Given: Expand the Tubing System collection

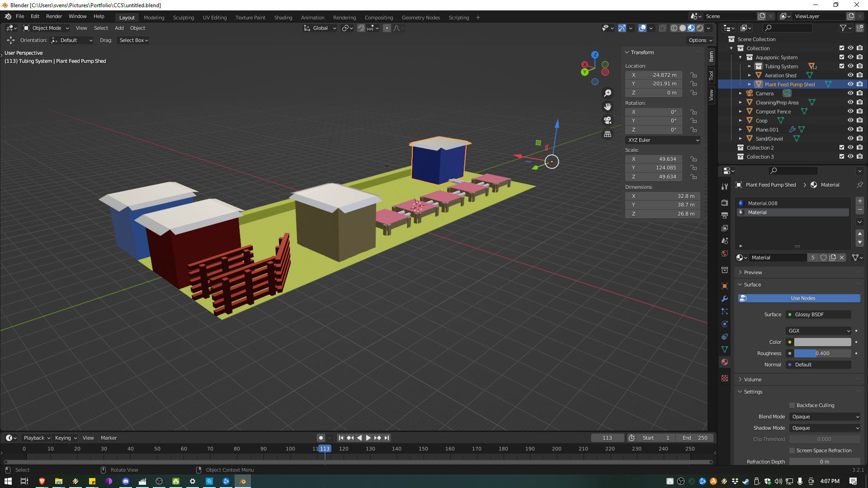Looking at the screenshot, I should click(750, 66).
